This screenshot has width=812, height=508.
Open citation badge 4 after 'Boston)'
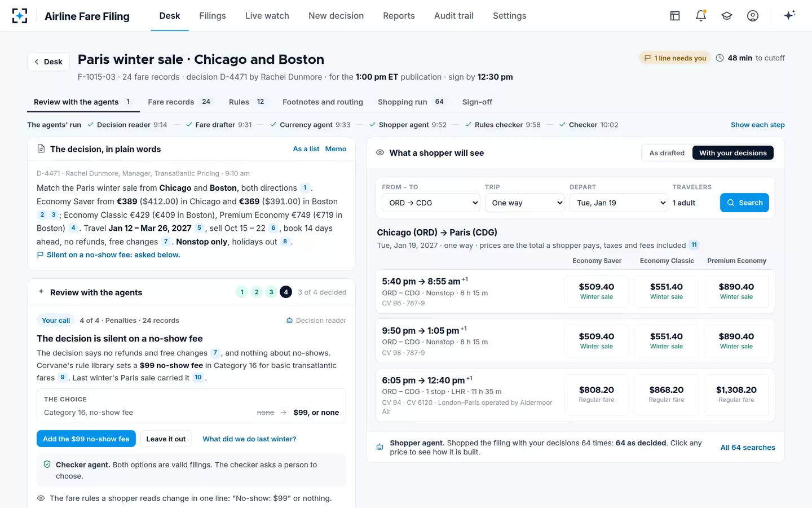73,228
